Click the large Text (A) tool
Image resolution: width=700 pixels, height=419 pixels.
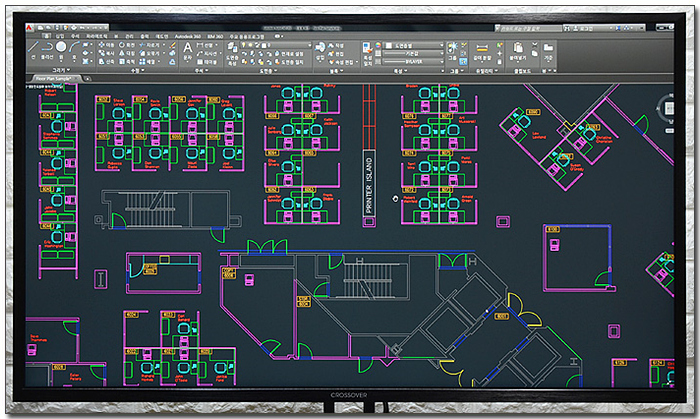point(187,48)
